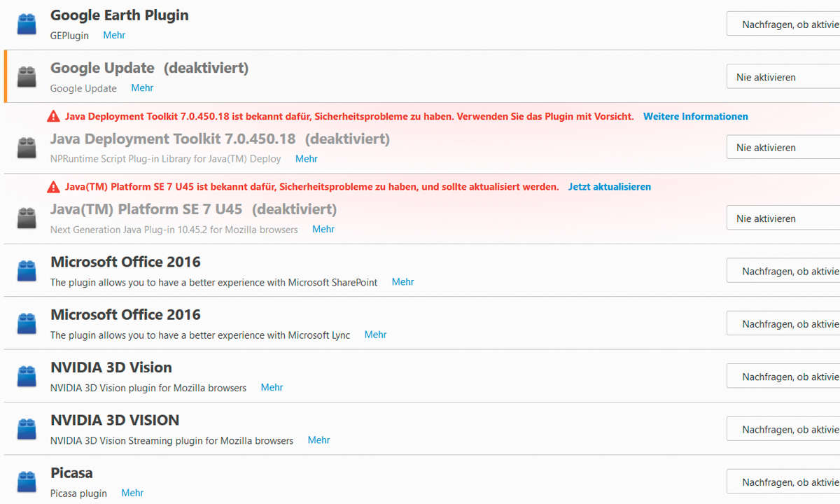Click 'Mehr' next to the Microsoft Lync description
Screen dimensions: 840x504
(x=376, y=335)
